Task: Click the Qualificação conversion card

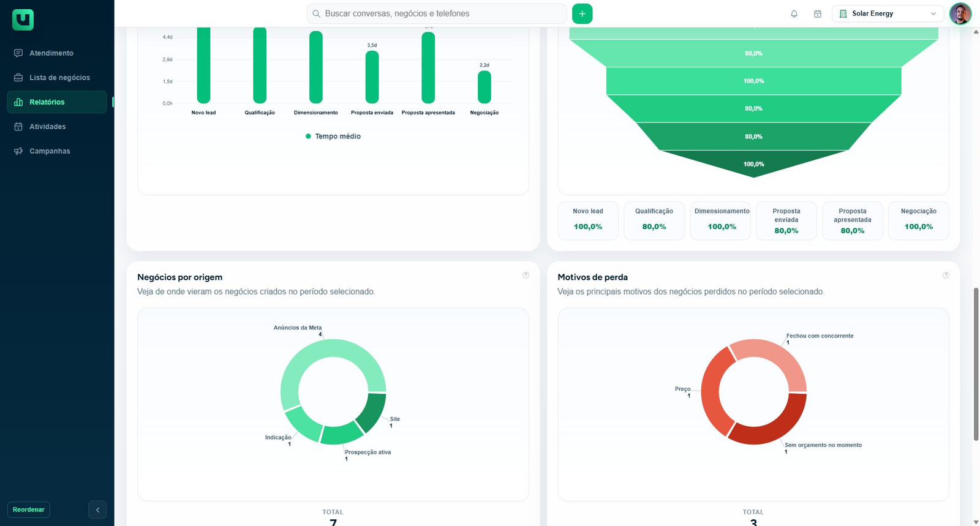Action: coord(654,220)
